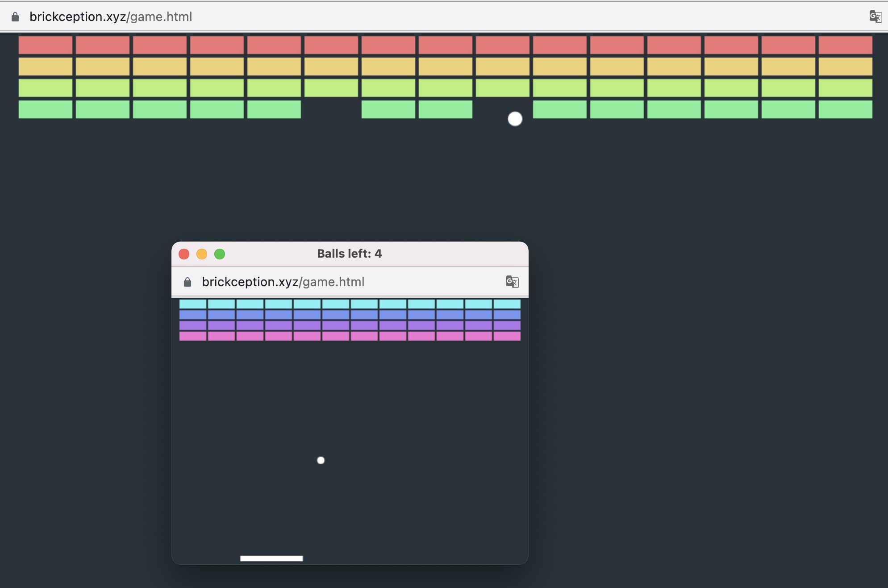Click the first yellow brick in second row
The image size is (888, 588).
(45, 67)
